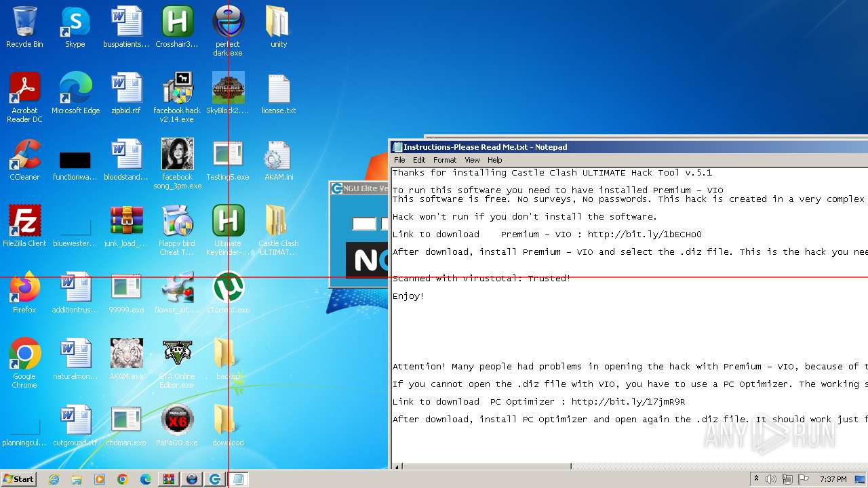Open the File menu in Notepad
The image size is (868, 488).
(x=399, y=160)
